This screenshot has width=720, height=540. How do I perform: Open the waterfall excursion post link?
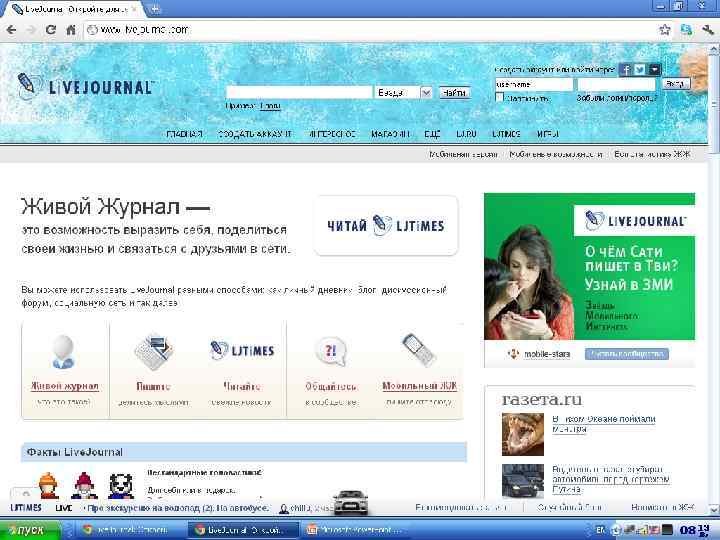tap(177, 508)
